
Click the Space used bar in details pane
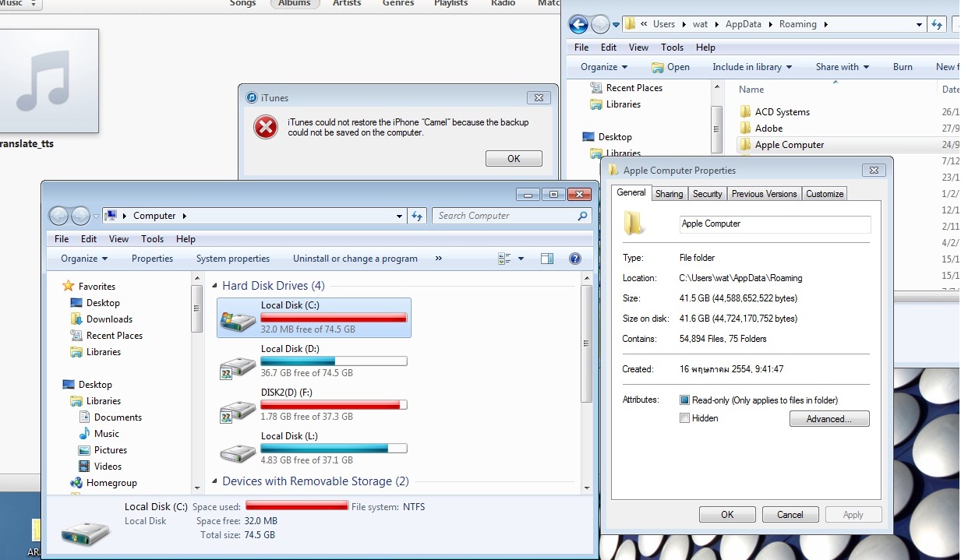(297, 506)
